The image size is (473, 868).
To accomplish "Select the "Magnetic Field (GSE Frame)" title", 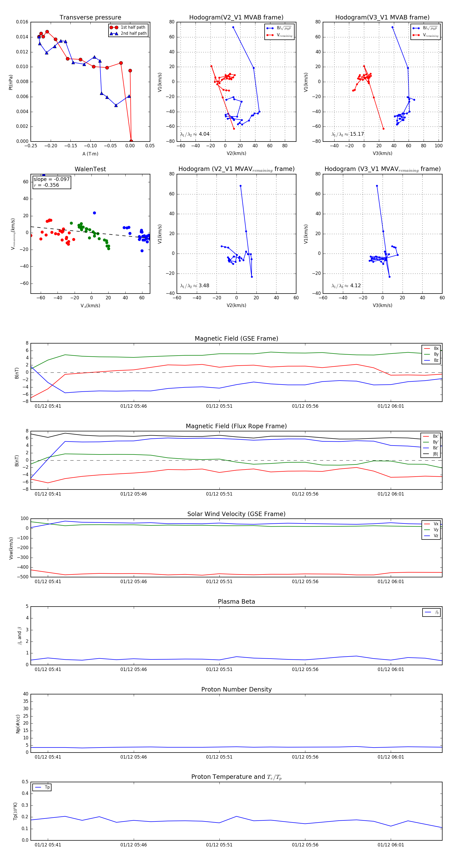I will click(x=236, y=339).
